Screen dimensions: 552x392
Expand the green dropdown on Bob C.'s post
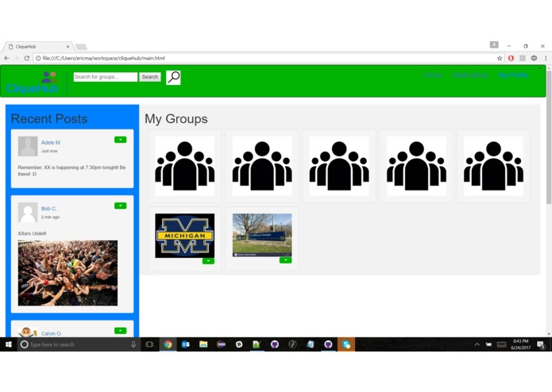(x=121, y=206)
